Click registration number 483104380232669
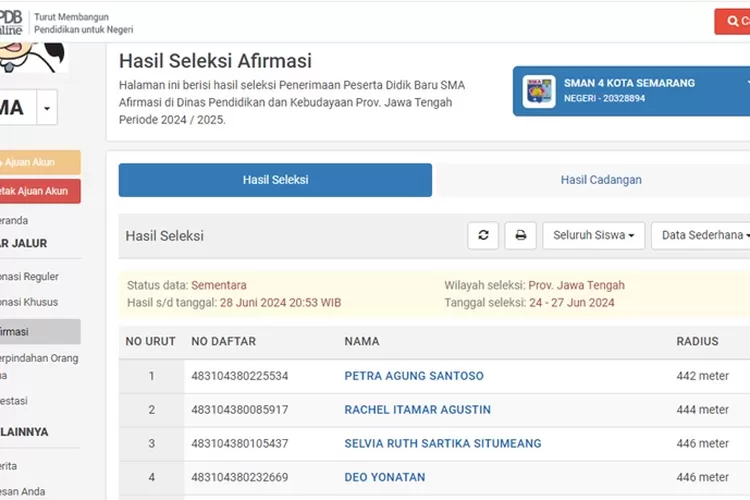Screen dimensions: 750x500 click(x=240, y=478)
